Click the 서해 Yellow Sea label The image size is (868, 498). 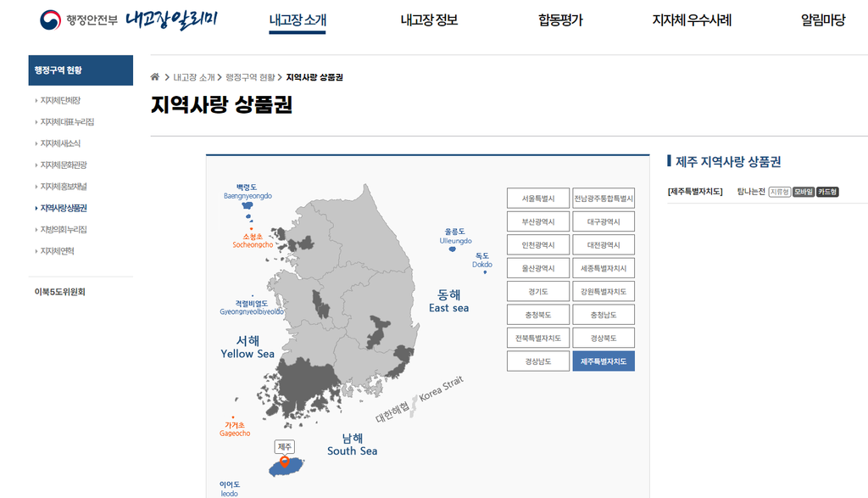pos(248,347)
